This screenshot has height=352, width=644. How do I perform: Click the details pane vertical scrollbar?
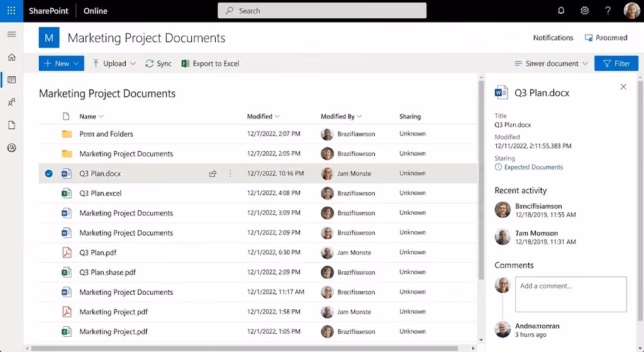click(x=641, y=201)
